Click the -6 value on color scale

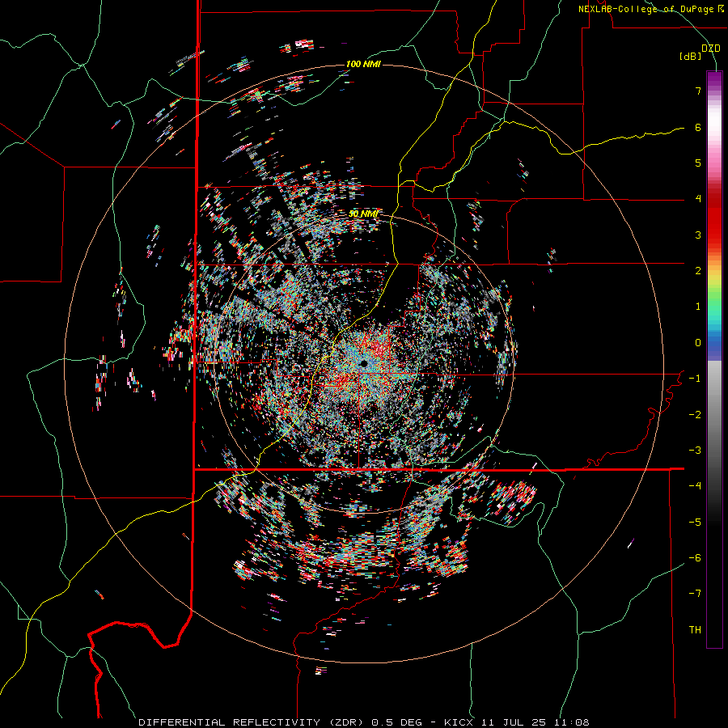tap(695, 558)
